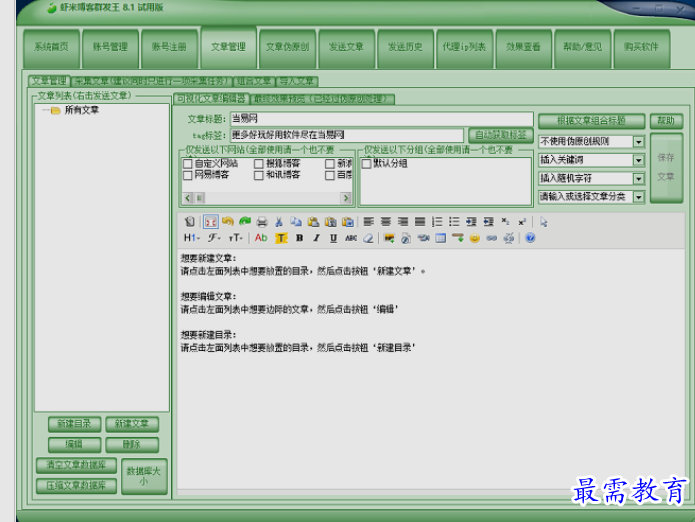Check the 网易博客 checkbox
Image resolution: width=695 pixels, height=522 pixels.
(x=187, y=175)
